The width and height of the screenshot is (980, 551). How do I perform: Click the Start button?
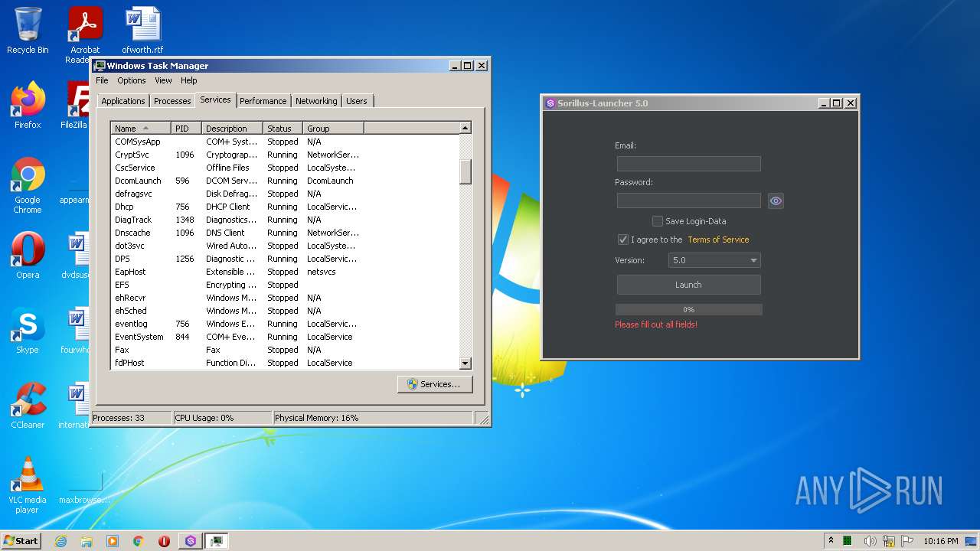(21, 541)
